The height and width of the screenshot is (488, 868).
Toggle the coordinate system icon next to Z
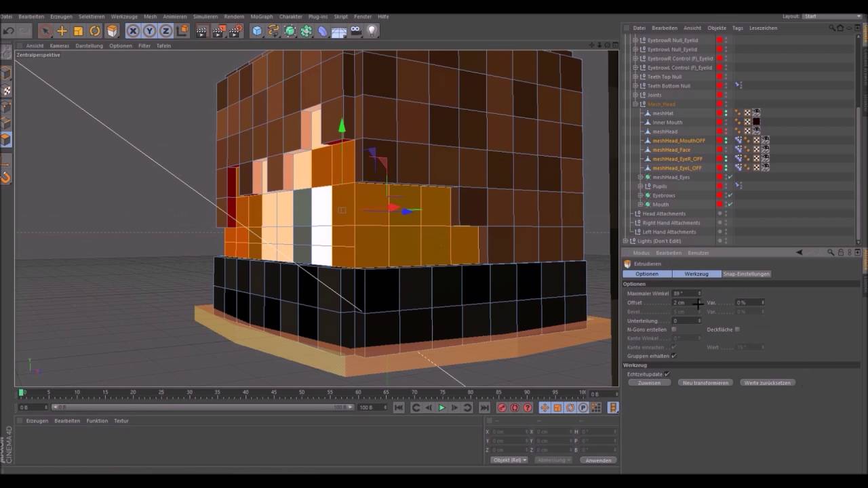(182, 30)
